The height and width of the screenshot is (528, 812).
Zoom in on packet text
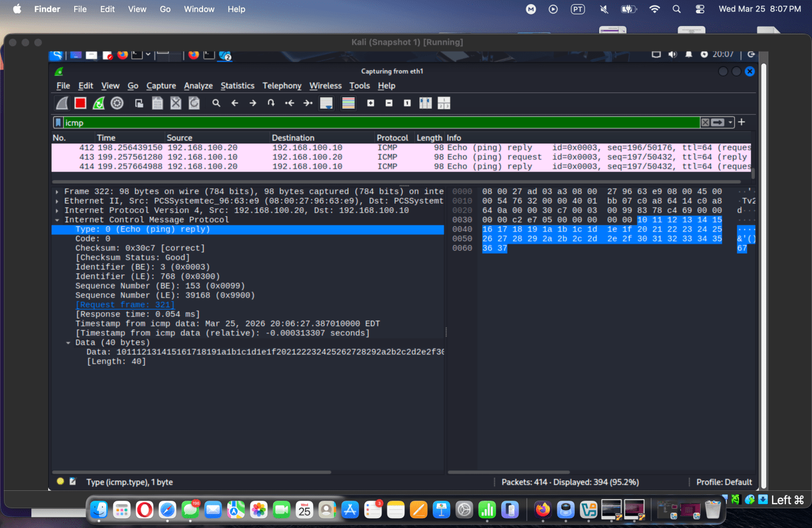(371, 103)
